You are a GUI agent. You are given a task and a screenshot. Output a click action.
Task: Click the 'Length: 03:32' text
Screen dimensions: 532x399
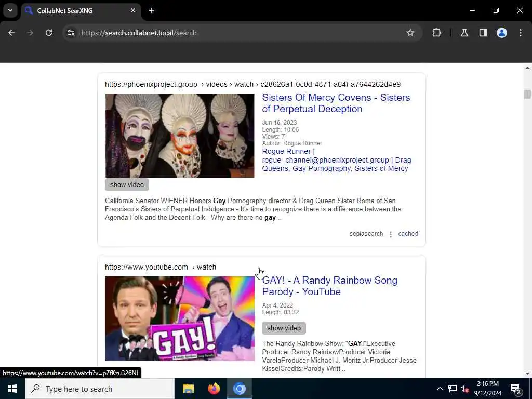point(280,312)
